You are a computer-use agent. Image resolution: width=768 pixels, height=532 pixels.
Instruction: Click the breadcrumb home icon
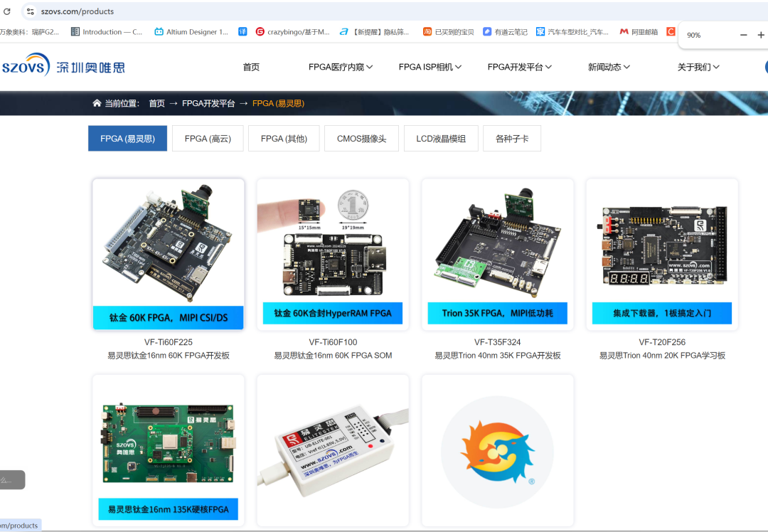tap(97, 103)
